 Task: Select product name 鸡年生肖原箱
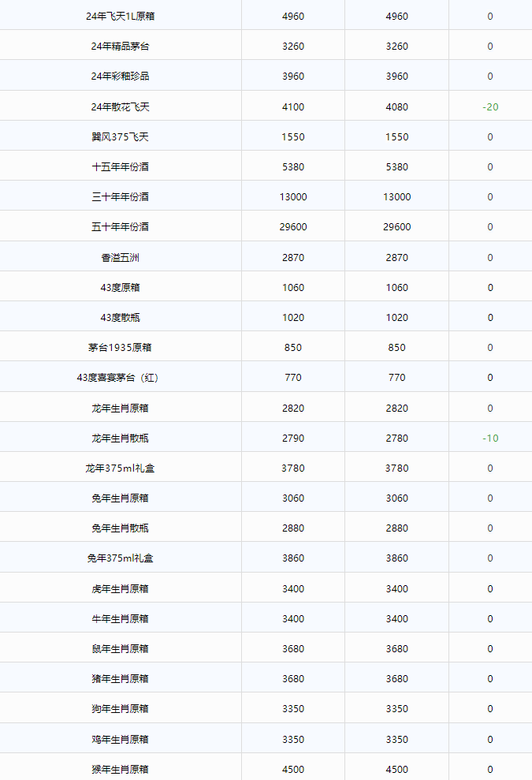click(x=121, y=740)
